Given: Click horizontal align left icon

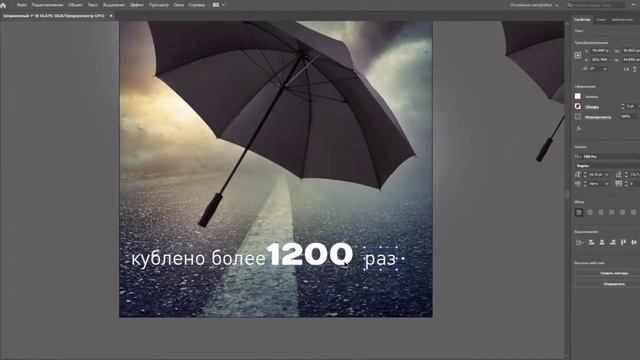Looking at the screenshot, I should [x=591, y=242].
